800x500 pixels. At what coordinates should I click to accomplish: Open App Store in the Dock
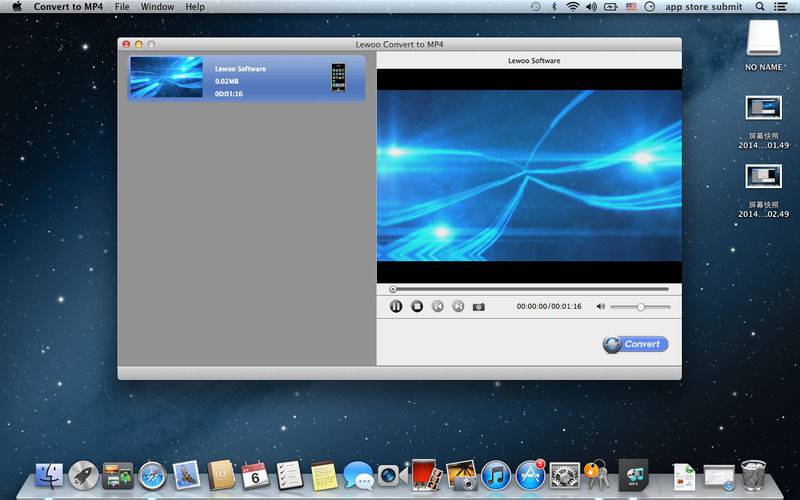(x=530, y=475)
